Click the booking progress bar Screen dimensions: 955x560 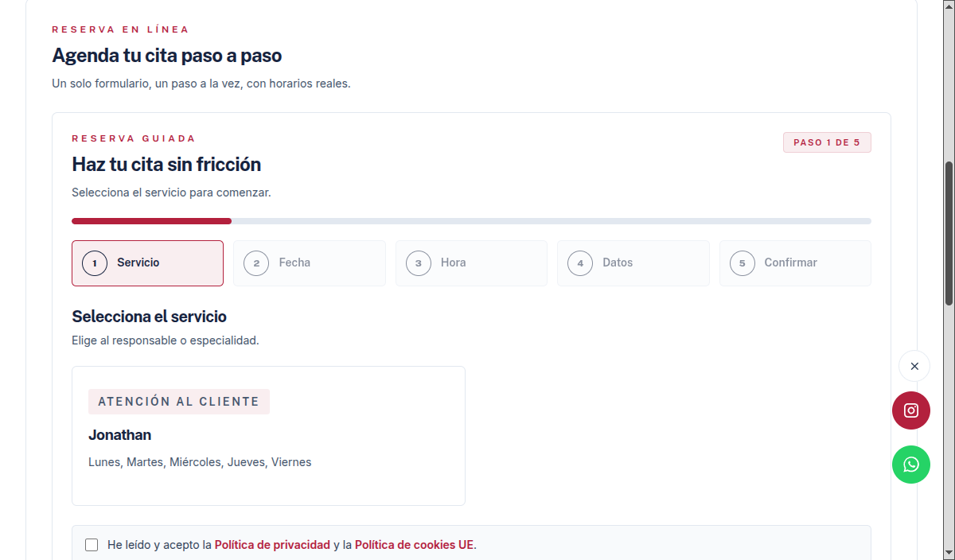tap(471, 221)
